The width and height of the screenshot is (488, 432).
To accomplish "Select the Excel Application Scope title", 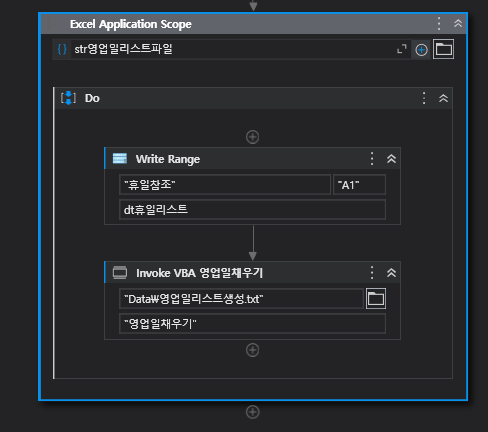I will coord(131,24).
